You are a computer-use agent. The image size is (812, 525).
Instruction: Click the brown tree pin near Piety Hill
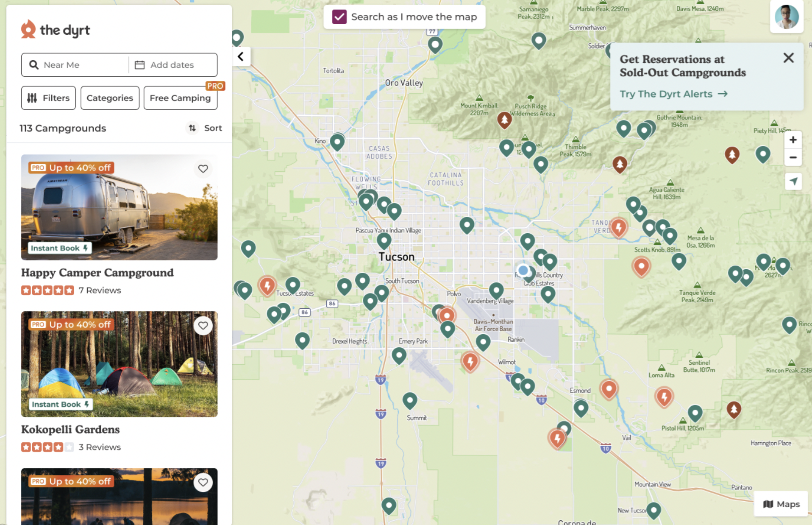coord(732,155)
